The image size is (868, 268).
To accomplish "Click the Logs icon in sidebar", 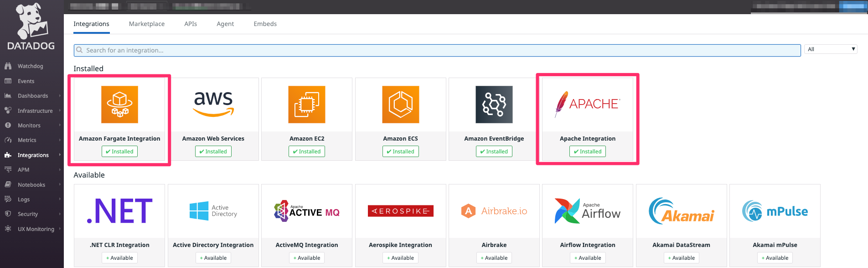I will (8, 199).
